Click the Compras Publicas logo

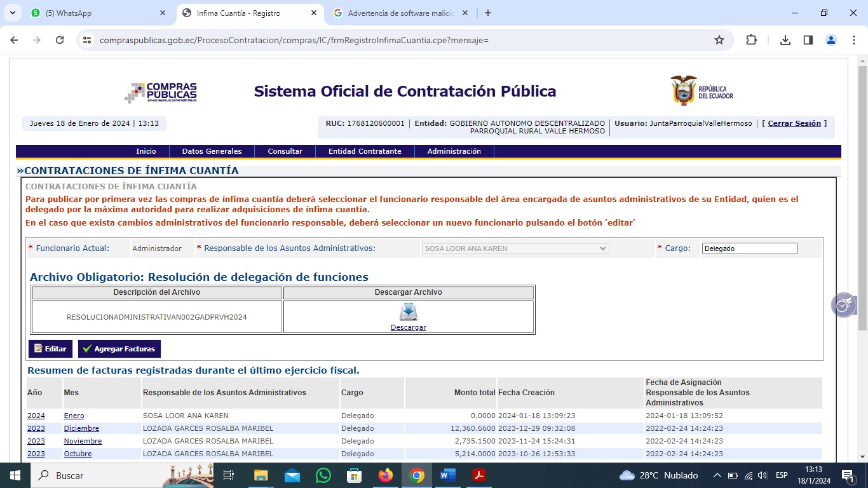(x=161, y=93)
